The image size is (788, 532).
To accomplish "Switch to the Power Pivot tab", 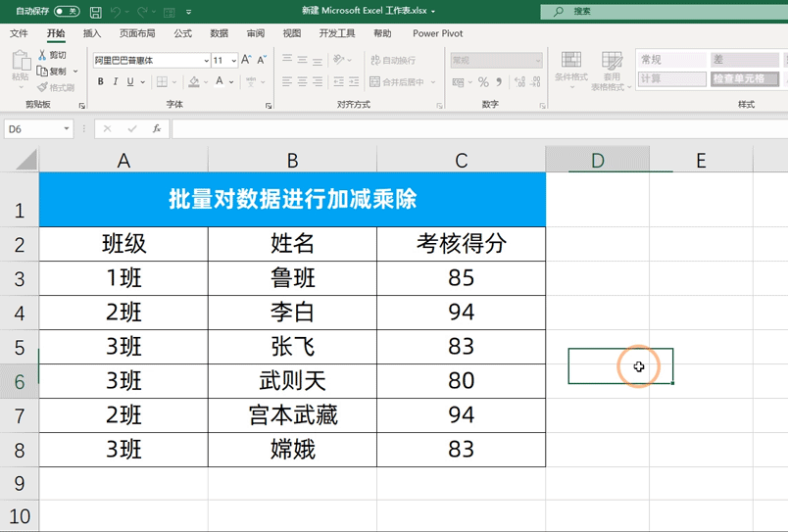I will [438, 33].
